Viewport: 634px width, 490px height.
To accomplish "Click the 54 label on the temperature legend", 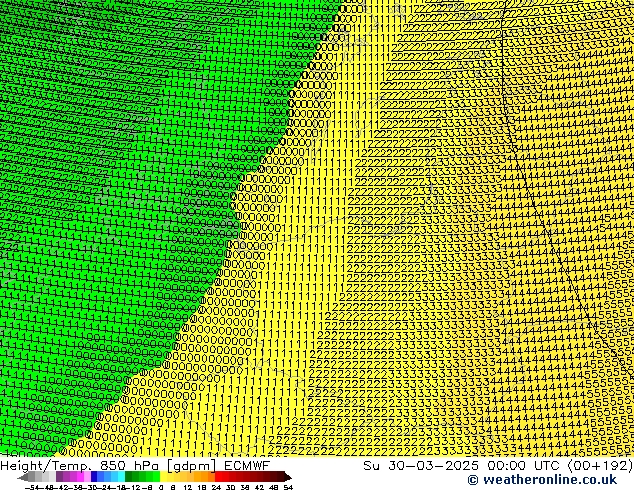I will 288,487.
